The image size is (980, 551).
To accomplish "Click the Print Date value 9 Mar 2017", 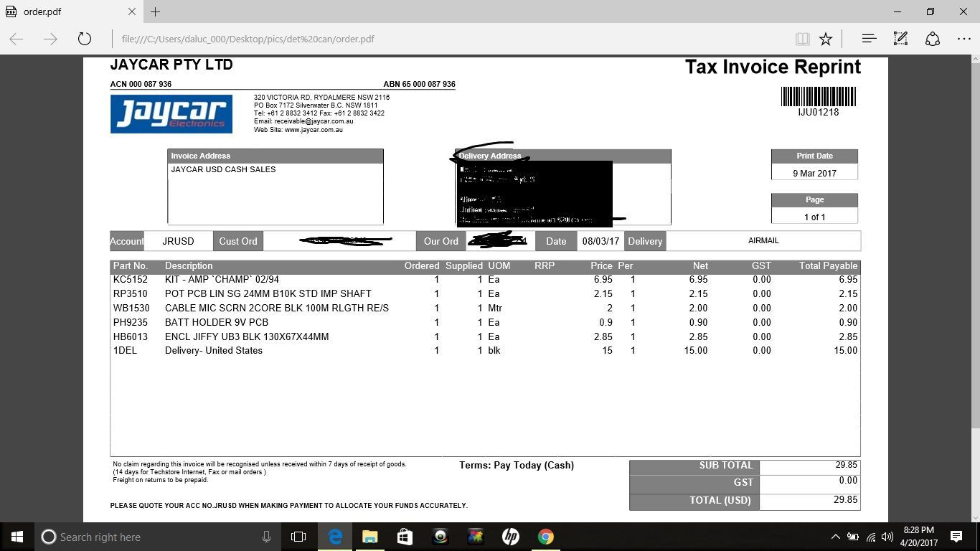I will coord(814,173).
